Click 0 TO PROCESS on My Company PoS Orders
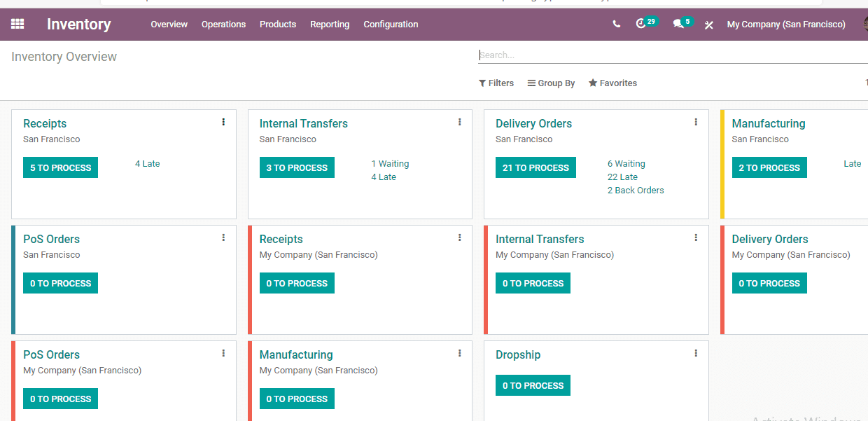Screen dimensions: 868x421 (x=60, y=399)
